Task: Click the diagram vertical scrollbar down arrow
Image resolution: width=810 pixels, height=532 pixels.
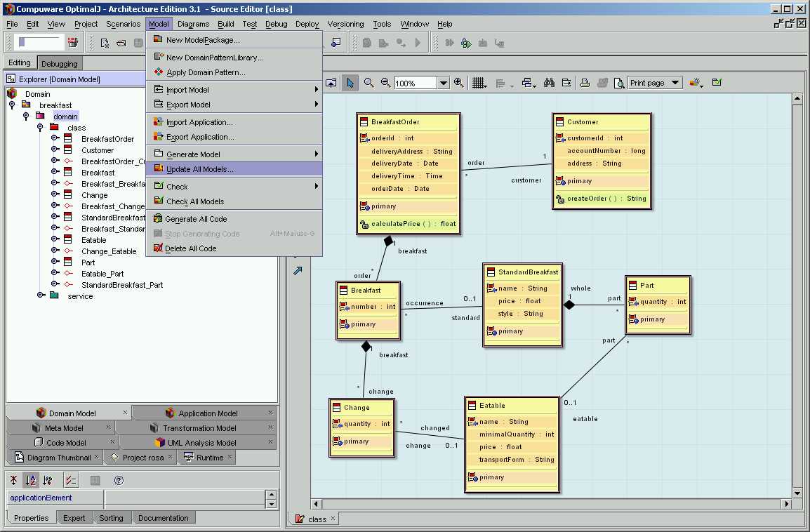Action: [x=797, y=493]
